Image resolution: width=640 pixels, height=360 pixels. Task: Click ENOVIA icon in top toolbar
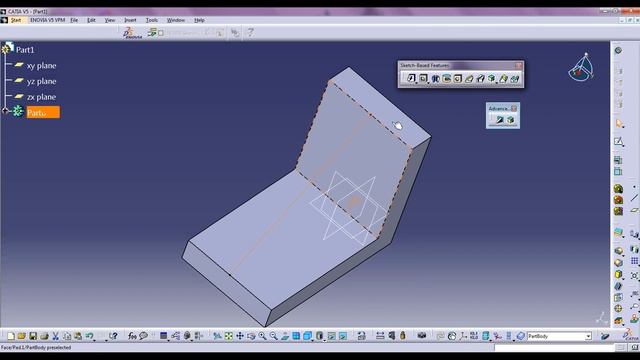(x=132, y=33)
